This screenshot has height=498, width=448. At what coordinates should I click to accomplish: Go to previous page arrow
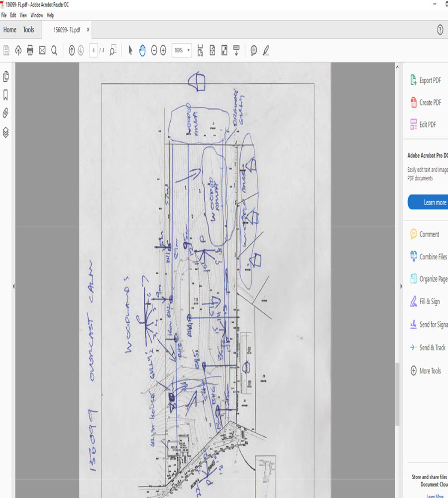(72, 50)
